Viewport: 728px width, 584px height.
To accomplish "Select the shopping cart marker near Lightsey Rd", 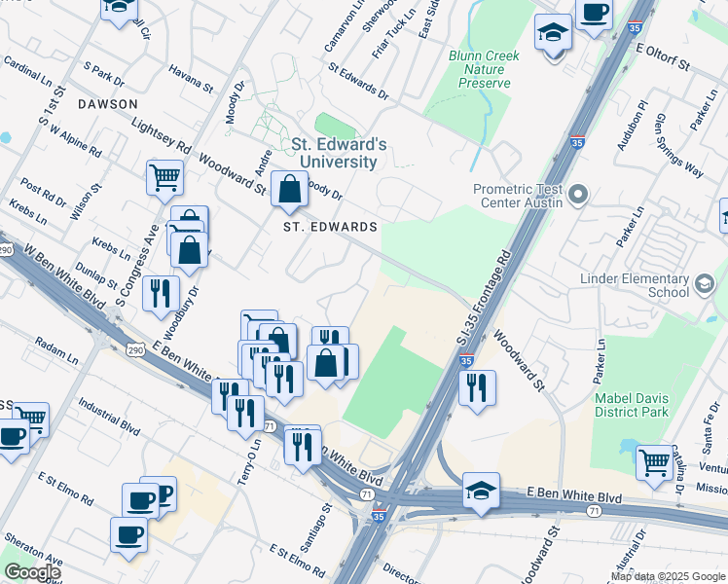I will (x=164, y=181).
